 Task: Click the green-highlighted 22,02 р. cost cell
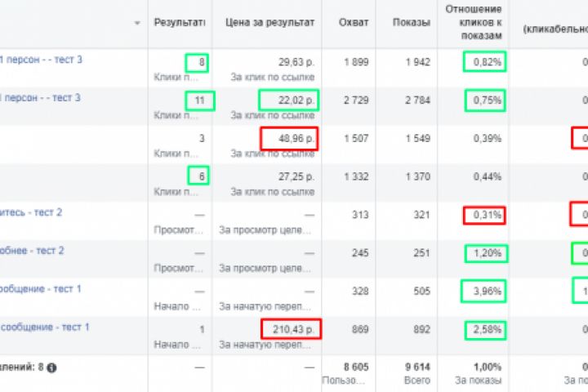(289, 100)
